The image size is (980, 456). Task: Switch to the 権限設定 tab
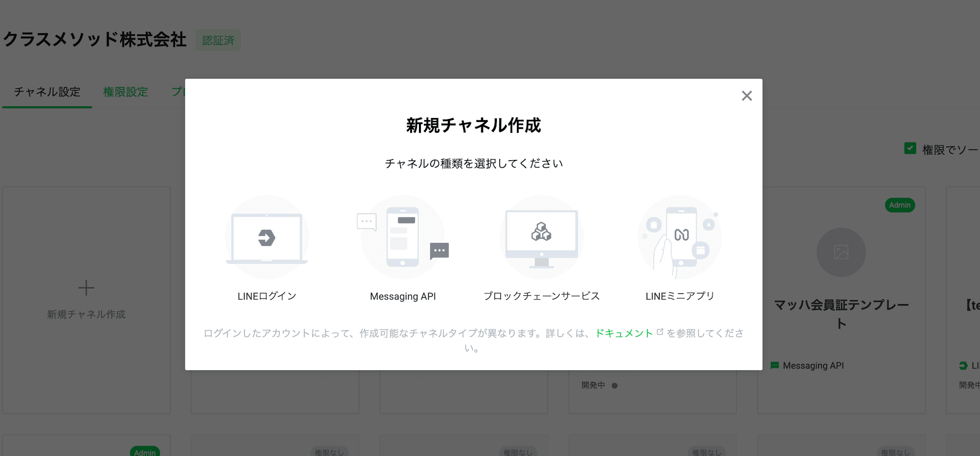pyautogui.click(x=125, y=92)
